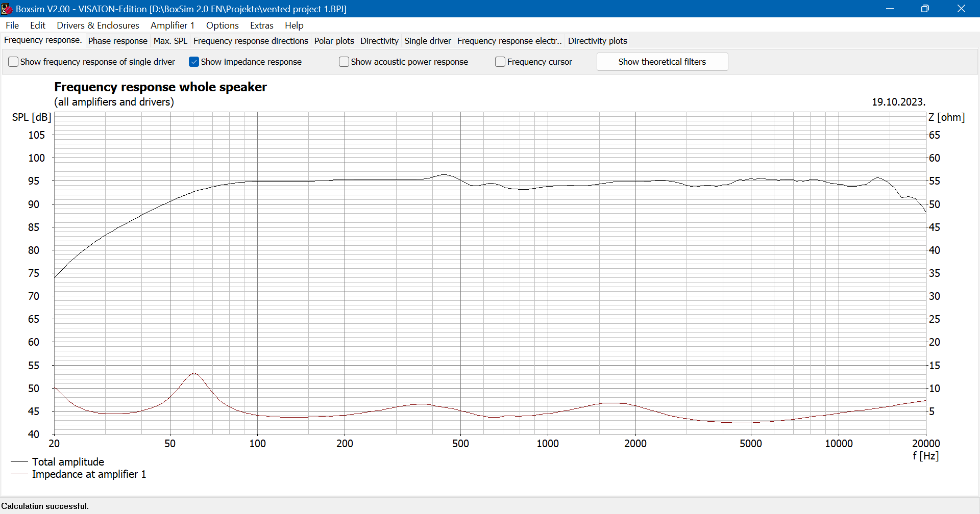
Task: Open the Edit menu
Action: [38, 25]
